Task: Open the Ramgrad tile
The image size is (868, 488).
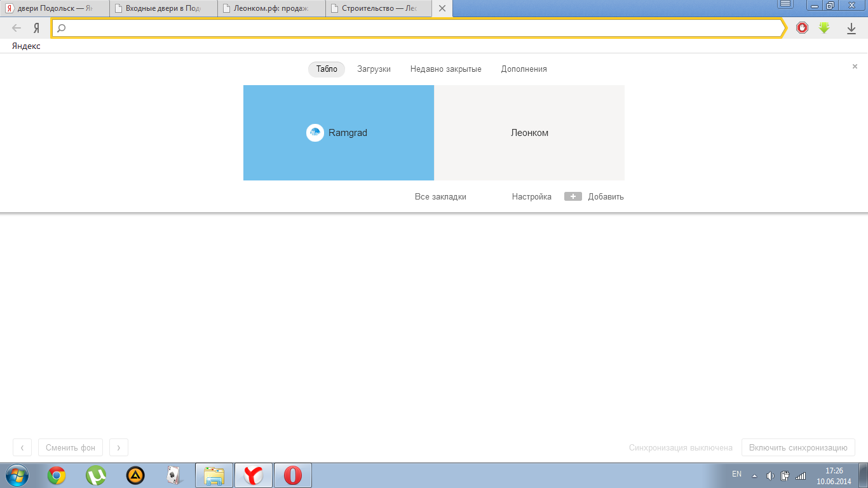Action: 339,133
